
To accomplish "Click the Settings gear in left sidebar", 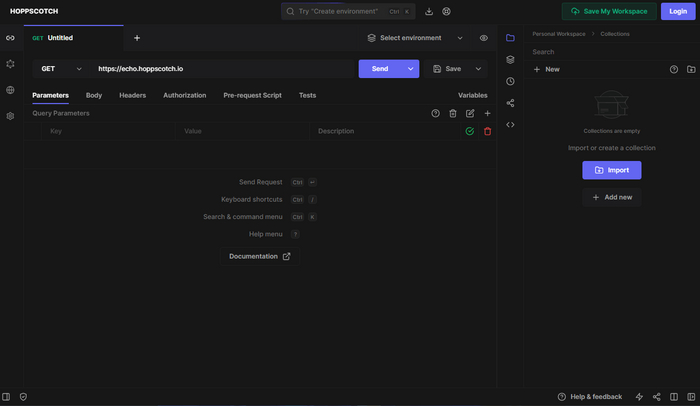I will 10,116.
